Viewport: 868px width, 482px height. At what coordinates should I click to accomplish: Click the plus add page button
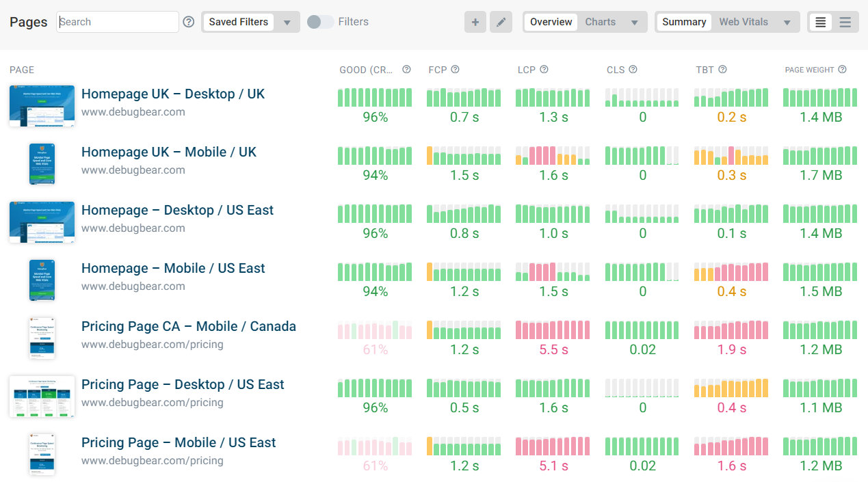coord(475,22)
